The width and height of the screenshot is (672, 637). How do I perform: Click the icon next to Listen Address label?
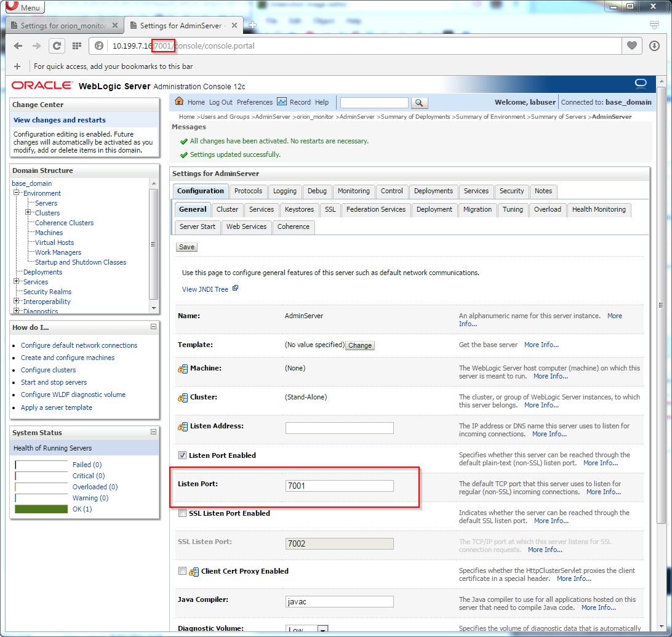point(183,427)
